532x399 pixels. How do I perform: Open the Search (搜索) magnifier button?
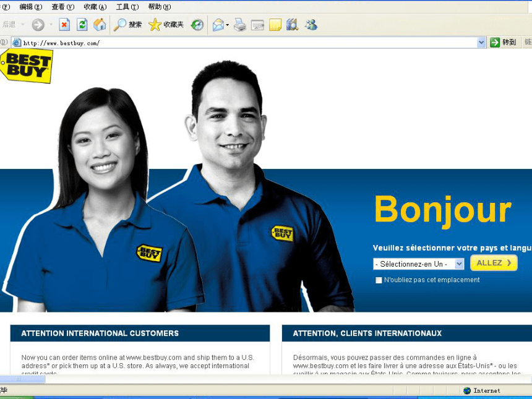pos(127,24)
